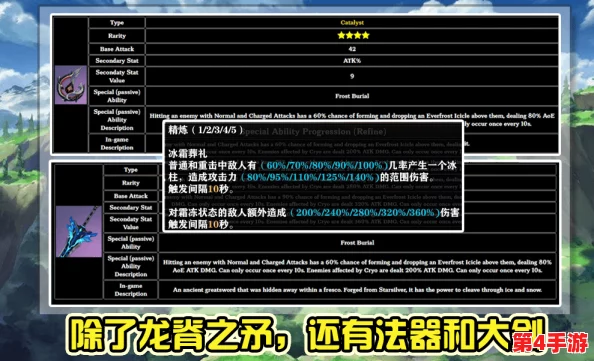Image resolution: width=594 pixels, height=361 pixels.
Task: Click 'Special (passive) Ability Description' label in greatsword table
Action: coord(131,266)
